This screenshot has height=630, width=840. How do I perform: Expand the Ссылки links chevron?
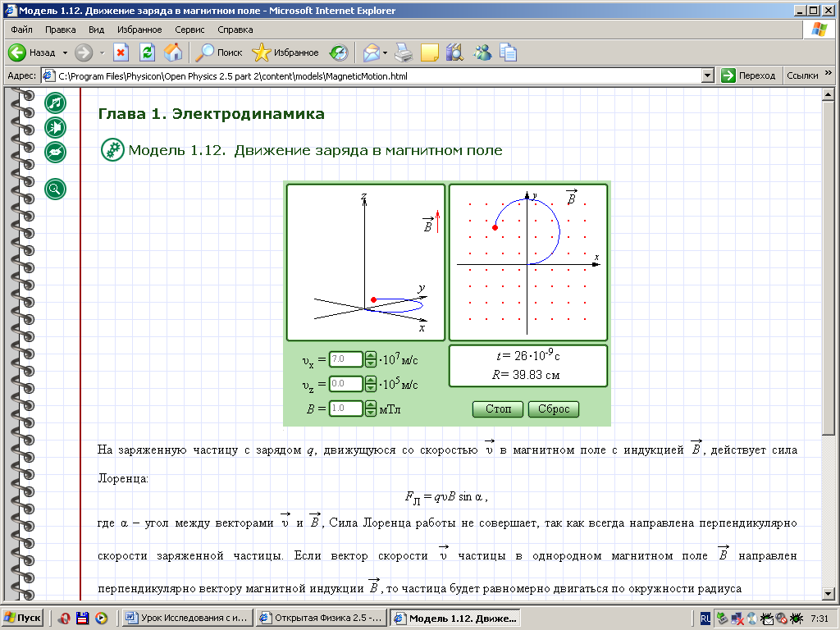point(829,73)
